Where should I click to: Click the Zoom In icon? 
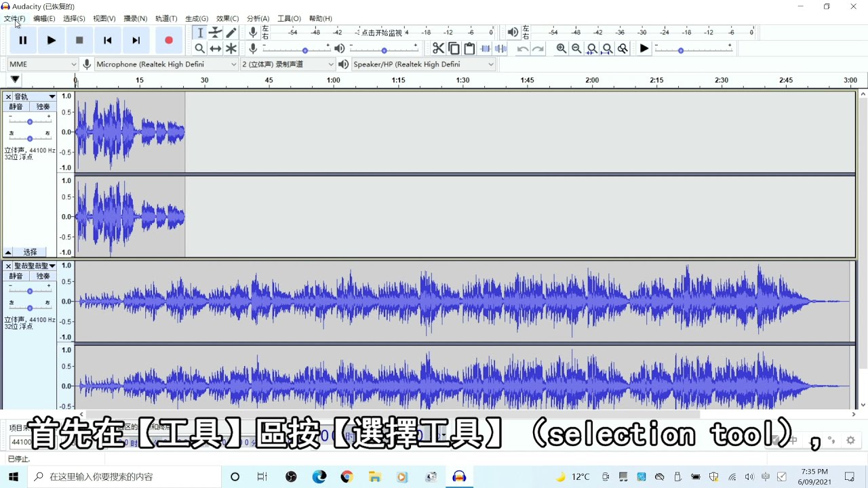point(561,48)
